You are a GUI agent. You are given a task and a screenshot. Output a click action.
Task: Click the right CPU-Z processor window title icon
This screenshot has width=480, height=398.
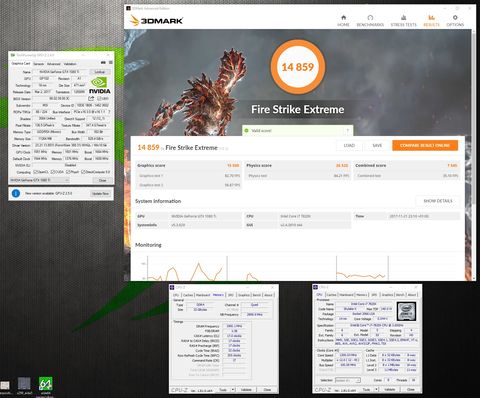(315, 287)
